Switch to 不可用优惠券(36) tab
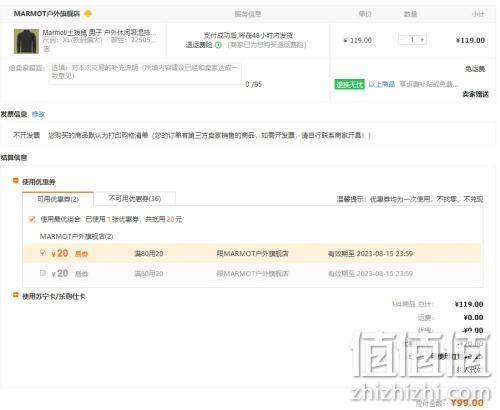The image size is (500, 410). (x=135, y=199)
